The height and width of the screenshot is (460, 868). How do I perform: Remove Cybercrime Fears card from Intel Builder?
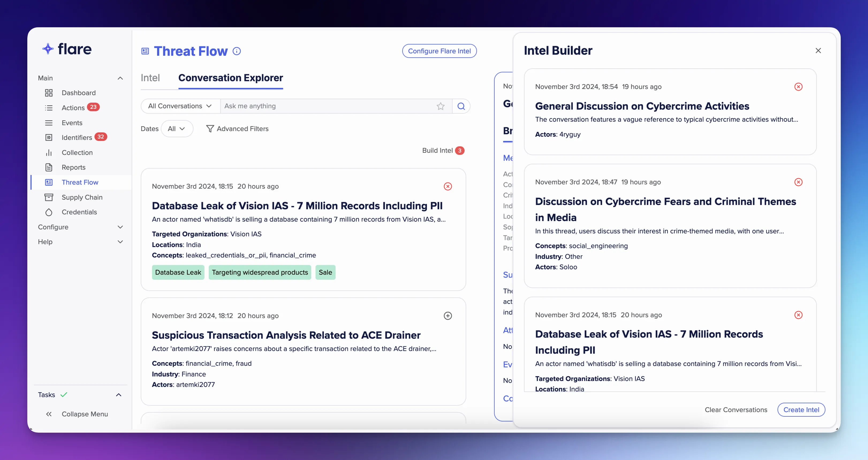pos(798,182)
